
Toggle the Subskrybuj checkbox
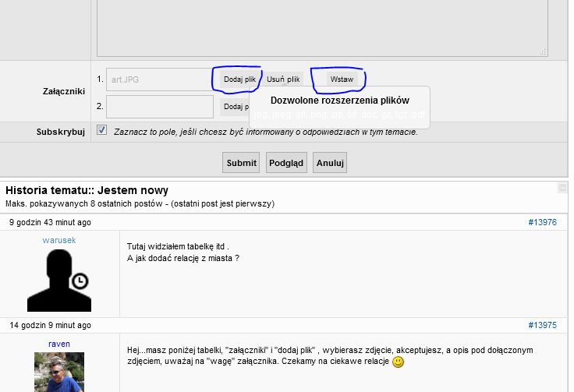click(x=101, y=131)
